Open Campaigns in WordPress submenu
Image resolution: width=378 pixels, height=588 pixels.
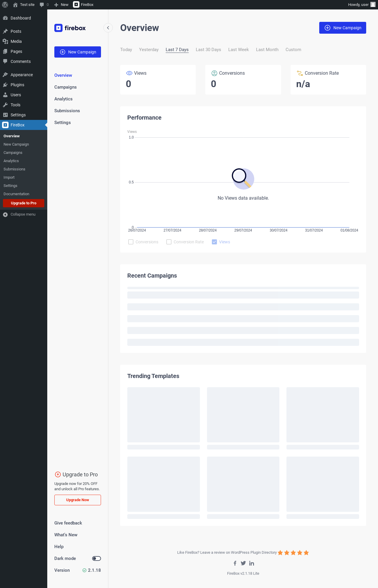click(13, 153)
